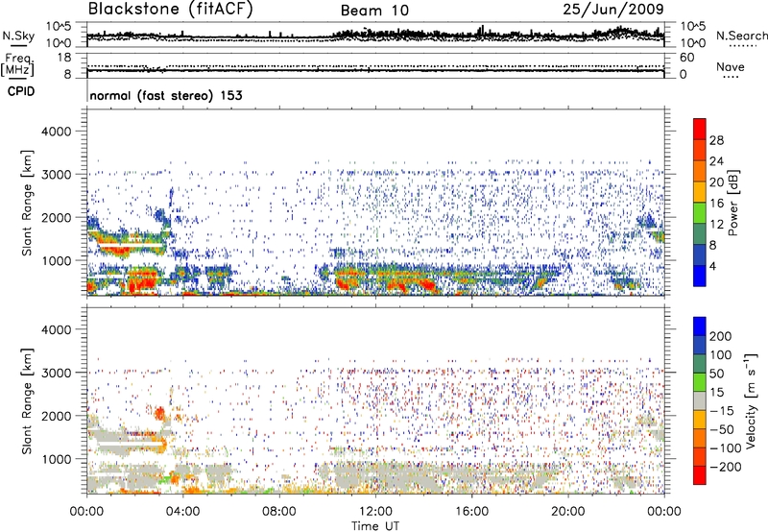Click the 'Freq. [MHz]' axis label
Screen dimensions: 768x532
pyautogui.click(x=17, y=65)
